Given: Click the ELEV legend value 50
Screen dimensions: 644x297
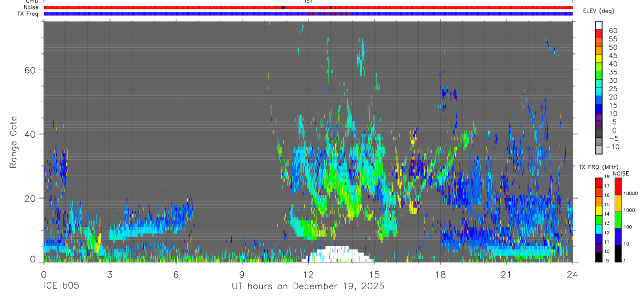Looking at the screenshot, I should (x=613, y=47).
